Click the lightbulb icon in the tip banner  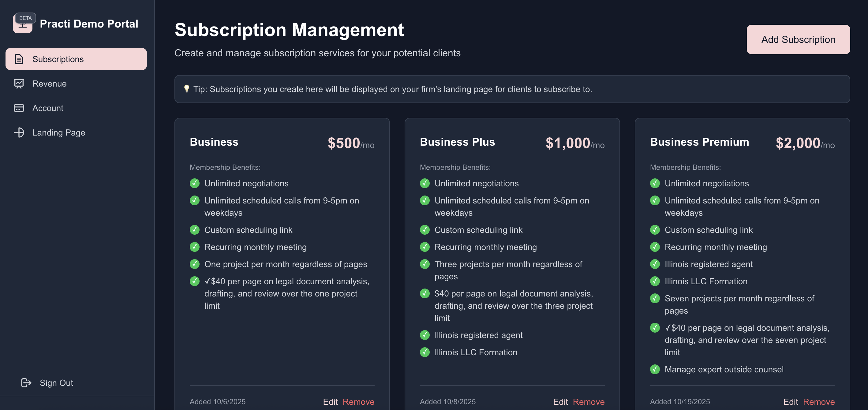(x=187, y=89)
